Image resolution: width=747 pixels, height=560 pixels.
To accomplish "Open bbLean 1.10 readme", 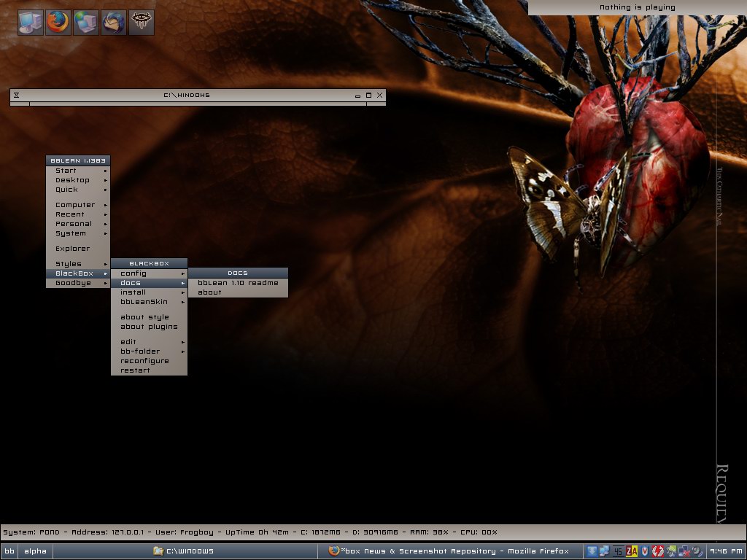I will 239,283.
